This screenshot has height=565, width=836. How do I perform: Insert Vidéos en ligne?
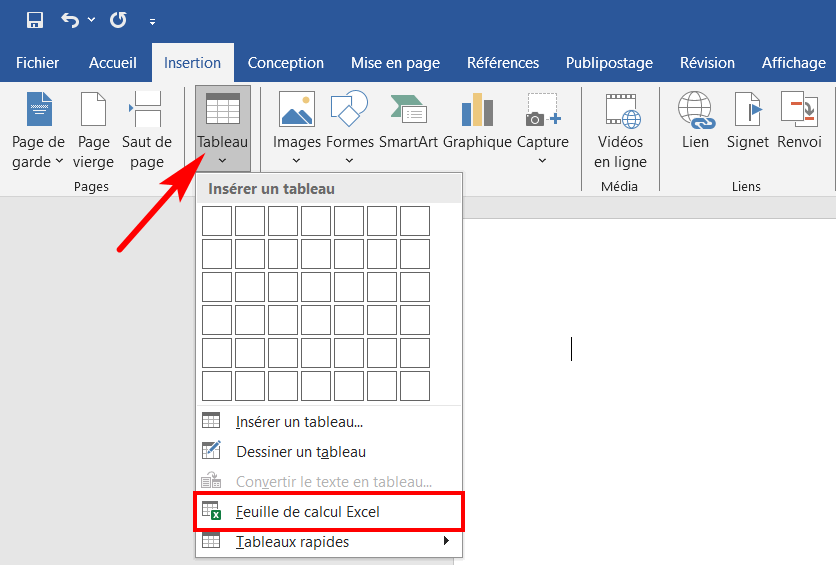click(x=620, y=131)
